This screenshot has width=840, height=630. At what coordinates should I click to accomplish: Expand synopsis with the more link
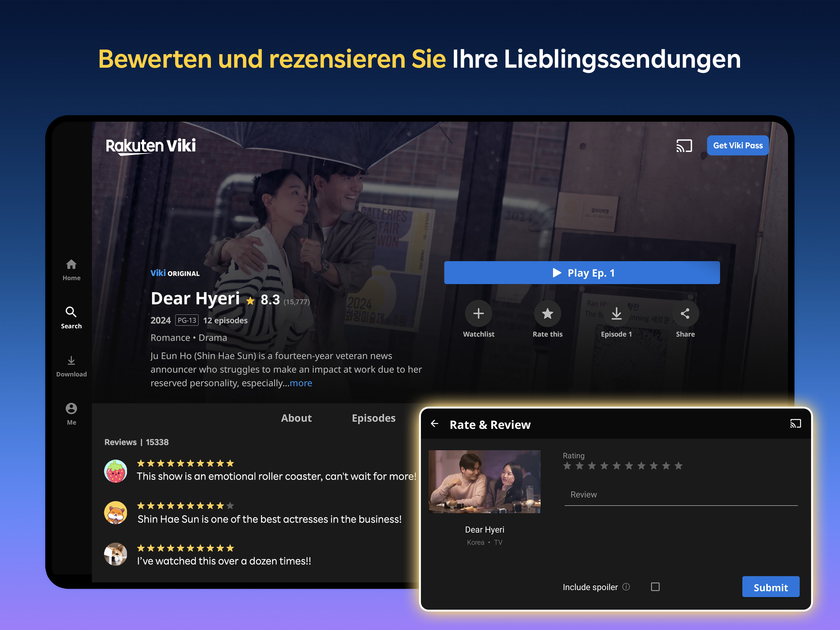click(301, 383)
